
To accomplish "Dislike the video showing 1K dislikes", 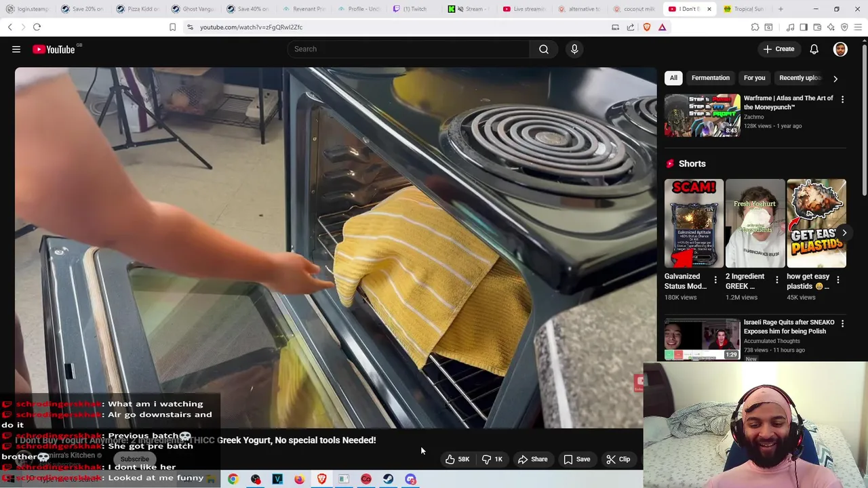I will (492, 459).
